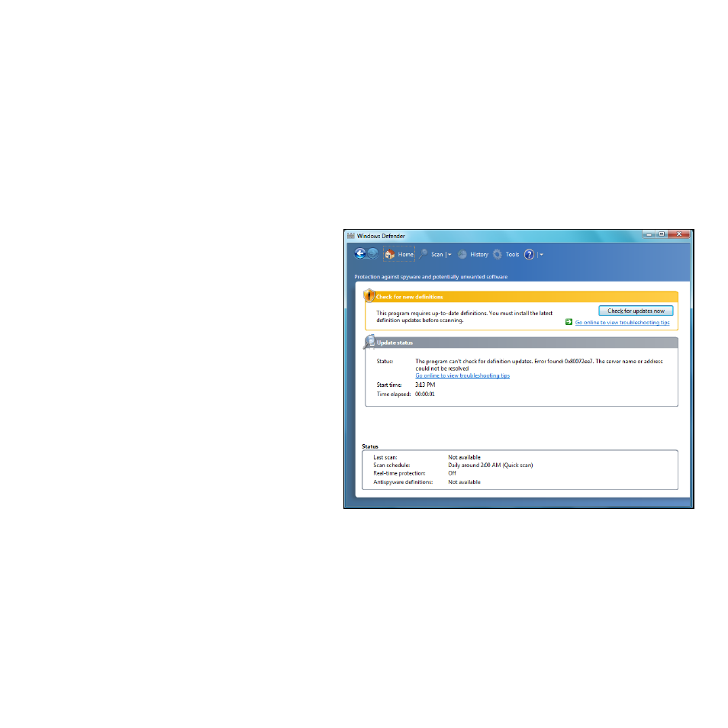Click 'Protection against spyware' subtitle text

pos(431,277)
